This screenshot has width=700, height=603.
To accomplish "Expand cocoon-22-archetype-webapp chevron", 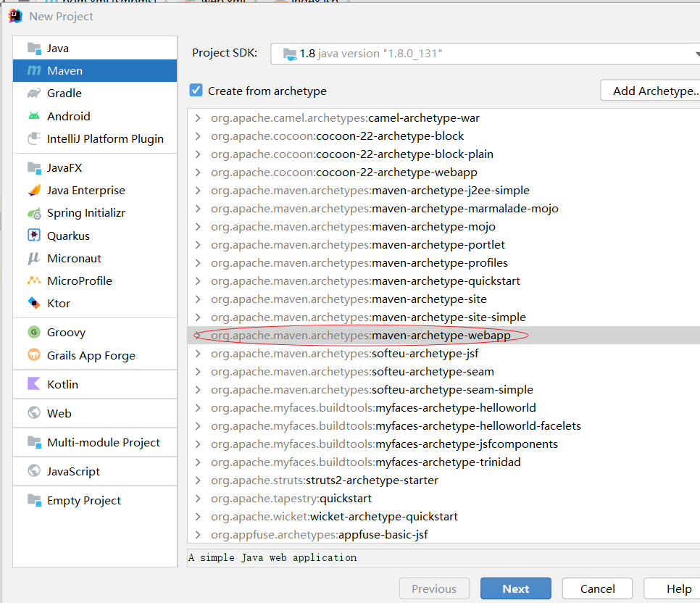I will (198, 172).
